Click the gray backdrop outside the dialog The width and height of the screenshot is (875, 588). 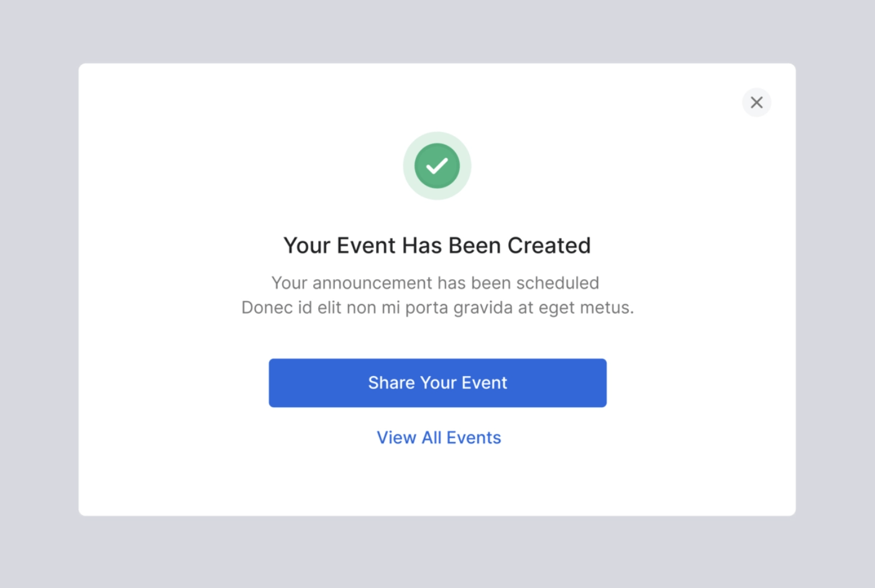point(37,292)
